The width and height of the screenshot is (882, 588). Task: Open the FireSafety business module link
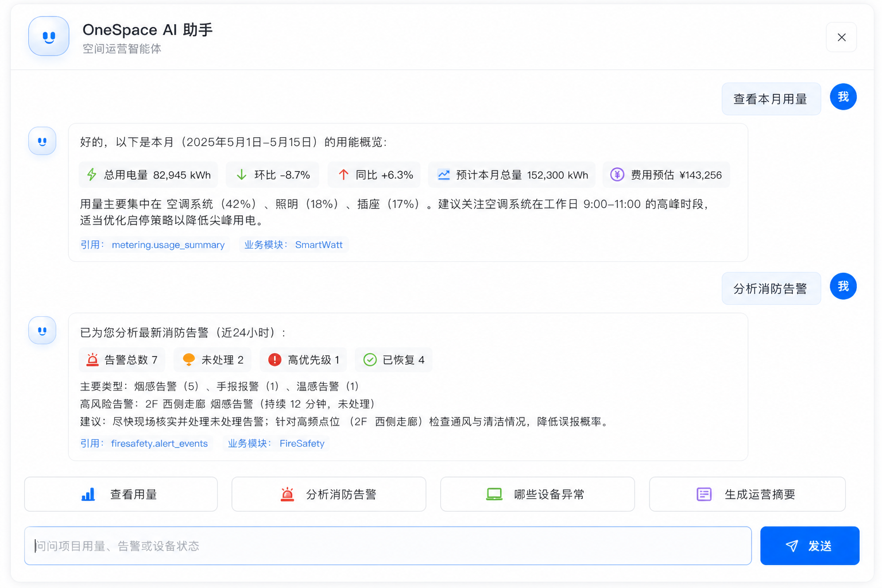[x=302, y=444]
